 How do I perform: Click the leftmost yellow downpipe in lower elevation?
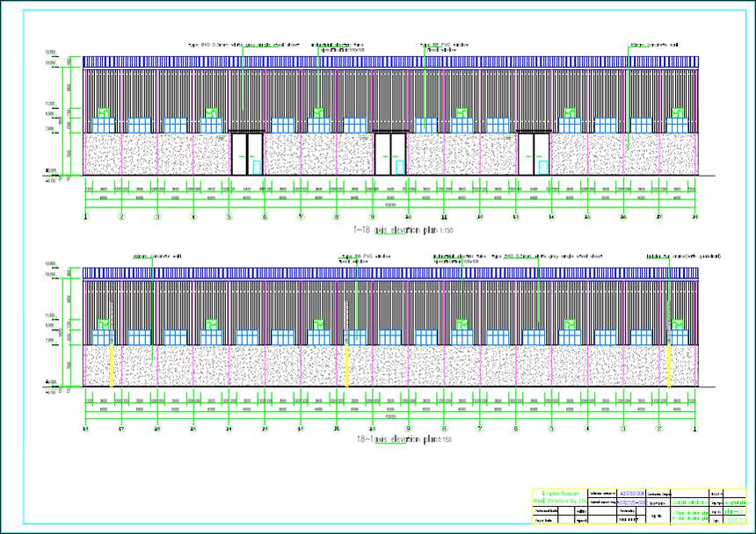(111, 364)
